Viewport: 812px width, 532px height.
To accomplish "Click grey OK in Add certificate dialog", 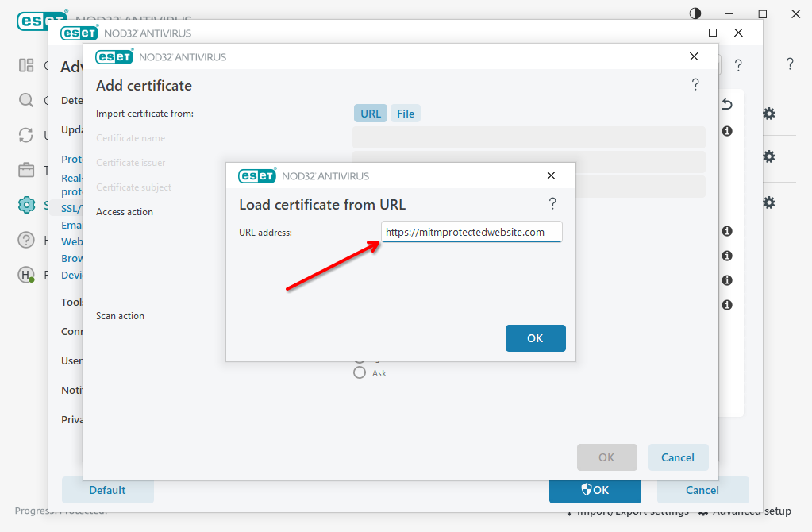I will [607, 457].
